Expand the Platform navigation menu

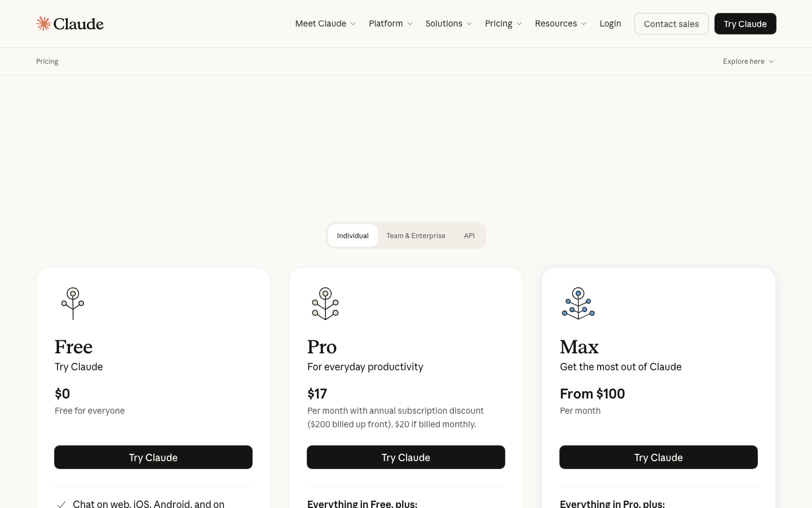391,24
